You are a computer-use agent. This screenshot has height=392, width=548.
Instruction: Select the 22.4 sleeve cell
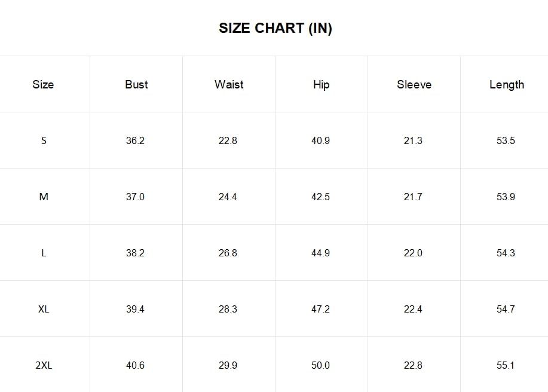pyautogui.click(x=413, y=309)
